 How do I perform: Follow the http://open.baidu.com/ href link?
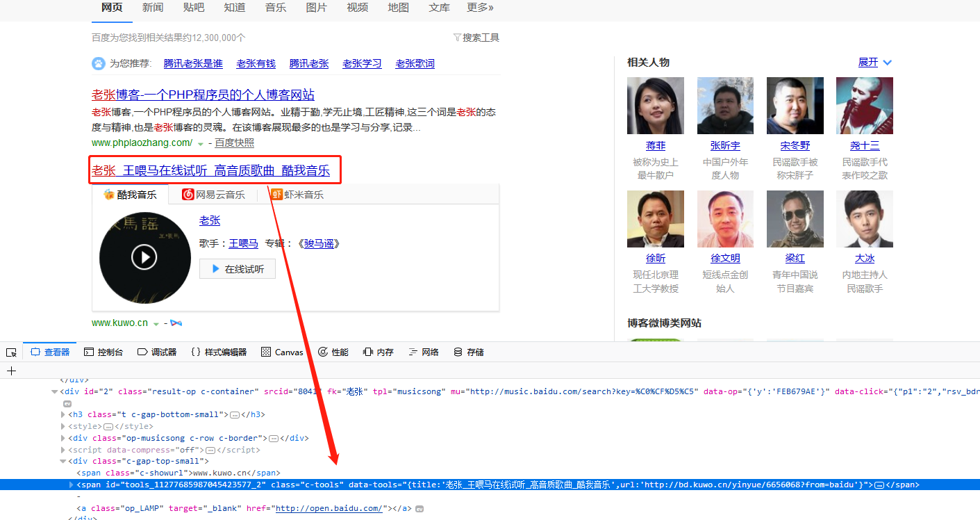point(329,508)
